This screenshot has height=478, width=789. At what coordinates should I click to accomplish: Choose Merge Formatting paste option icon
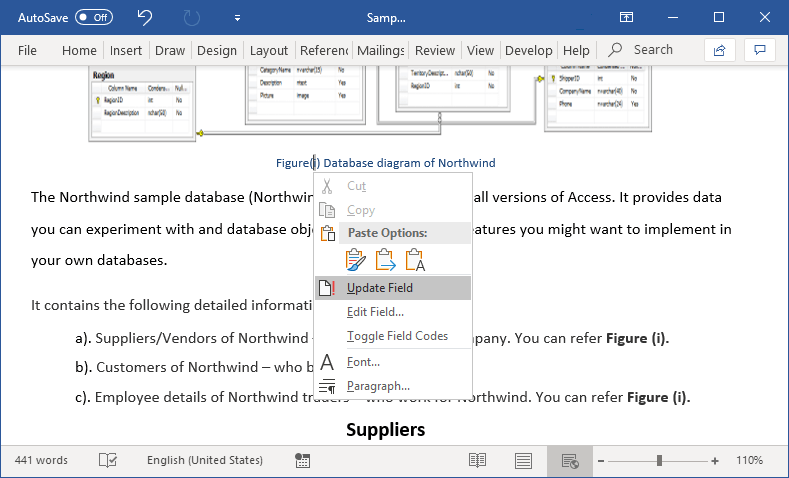pos(386,261)
